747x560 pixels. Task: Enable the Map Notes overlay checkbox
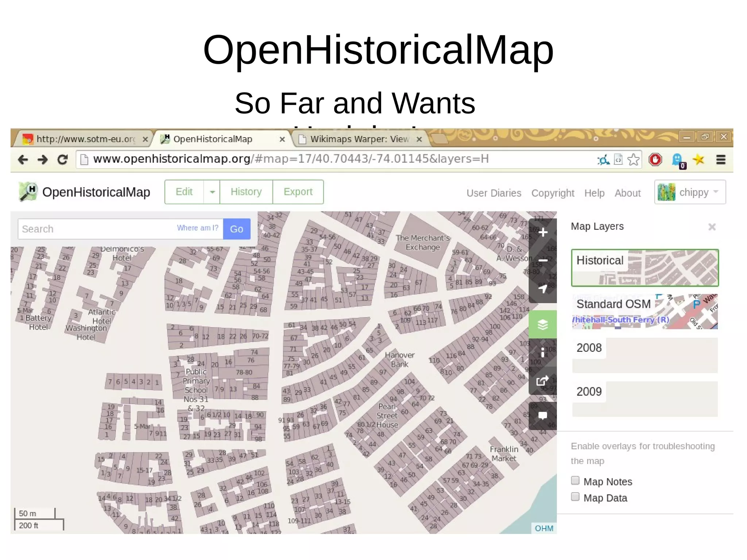point(575,480)
